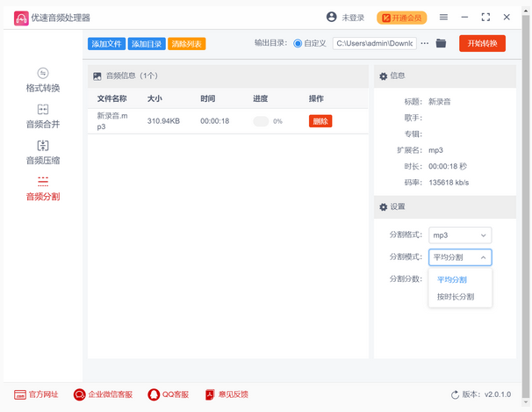
Task: Click the 135618 kb/s bitrate value
Action: point(449,183)
